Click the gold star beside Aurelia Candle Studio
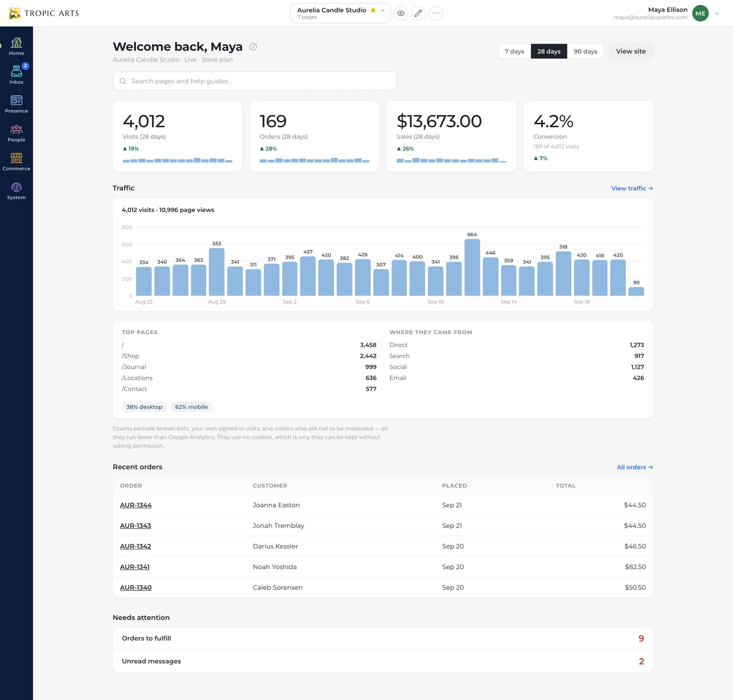 (x=373, y=10)
